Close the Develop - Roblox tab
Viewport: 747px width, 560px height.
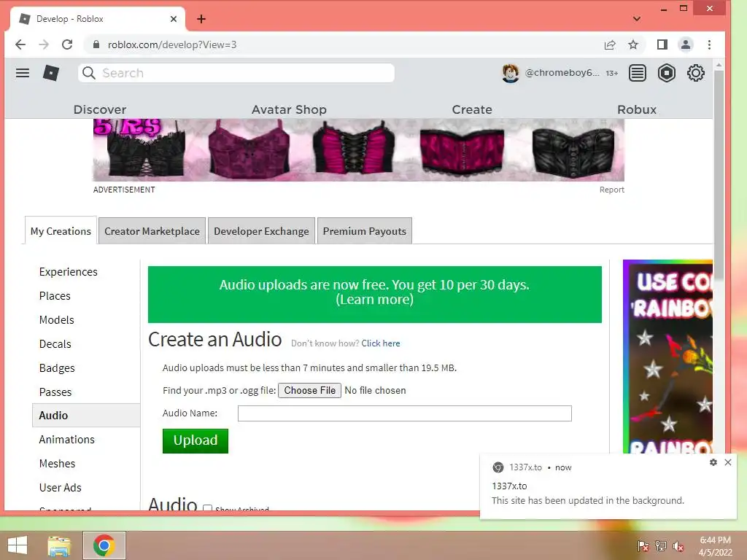[174, 19]
